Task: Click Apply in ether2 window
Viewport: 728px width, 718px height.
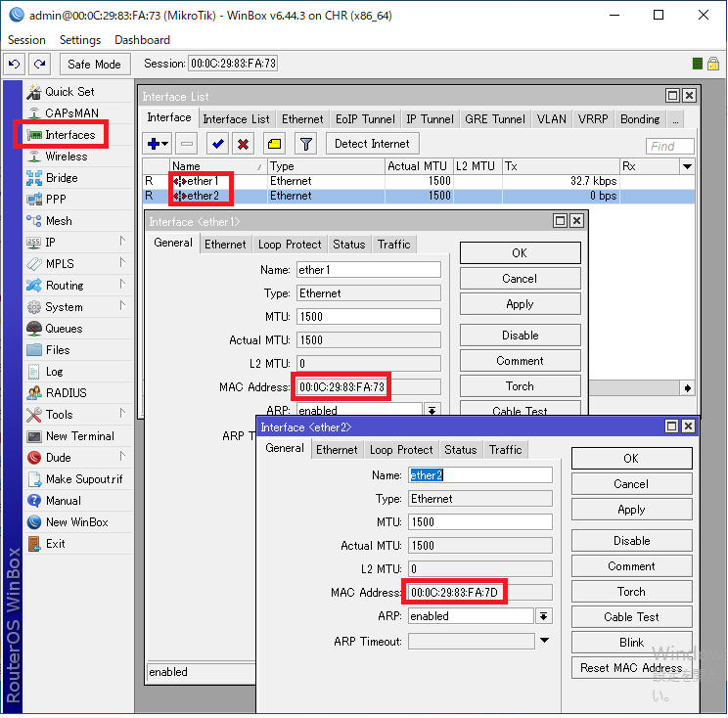Action: pyautogui.click(x=631, y=510)
